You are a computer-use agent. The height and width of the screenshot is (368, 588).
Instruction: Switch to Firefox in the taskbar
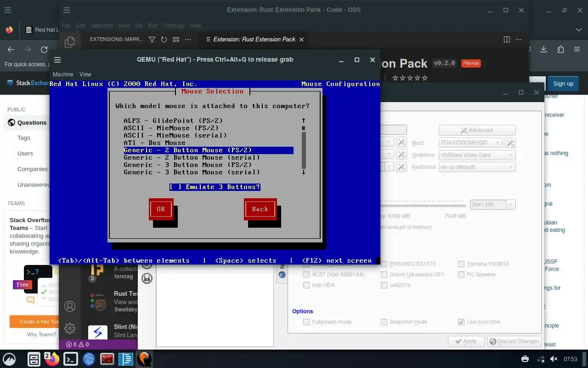52,359
